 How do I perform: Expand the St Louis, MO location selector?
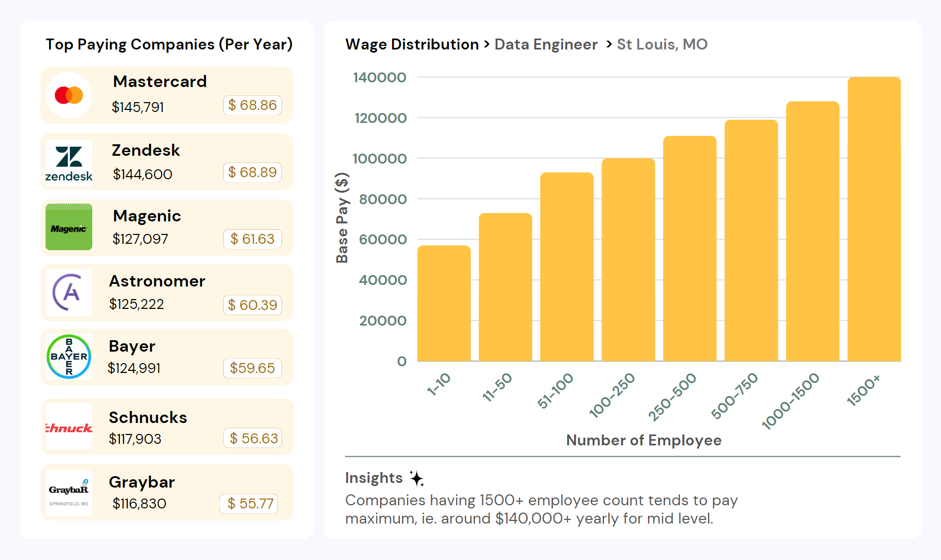[662, 44]
